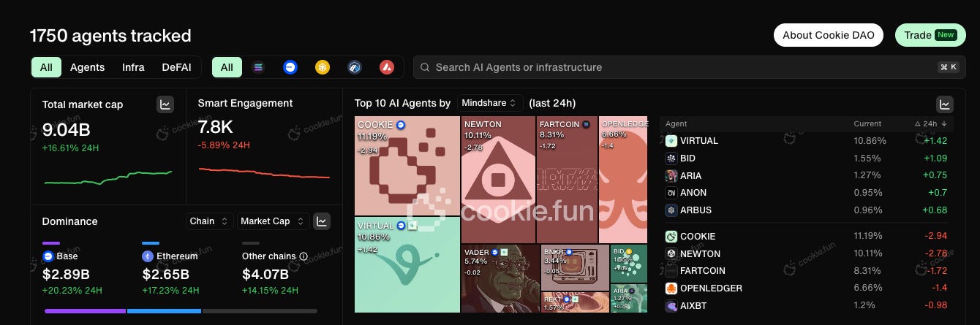The image size is (980, 325).
Task: Click the 1750 agents tracked heading
Action: coord(110,35)
